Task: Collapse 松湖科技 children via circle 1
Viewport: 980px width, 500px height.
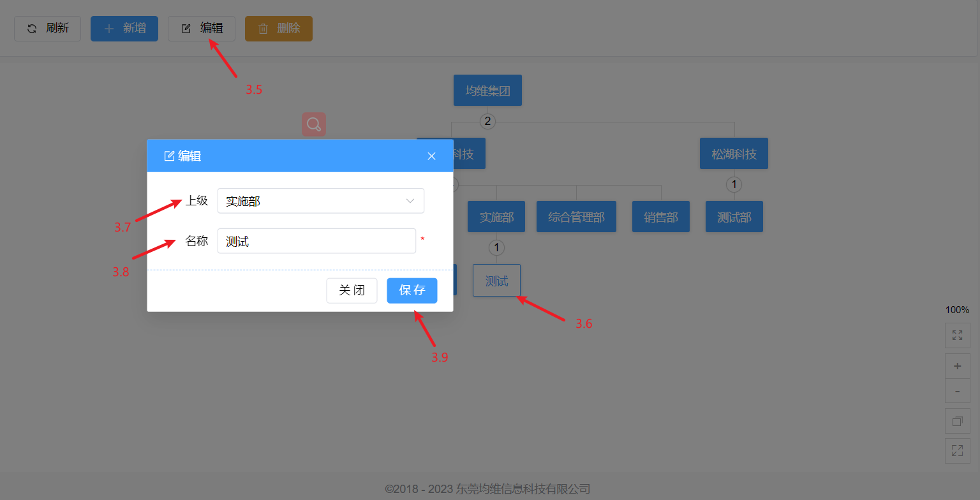Action: pos(734,185)
